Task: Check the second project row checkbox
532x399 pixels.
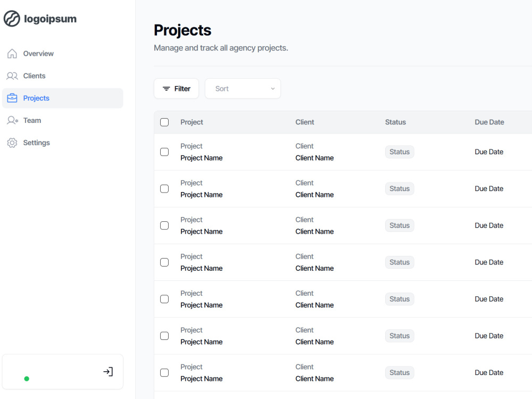Action: (x=164, y=189)
